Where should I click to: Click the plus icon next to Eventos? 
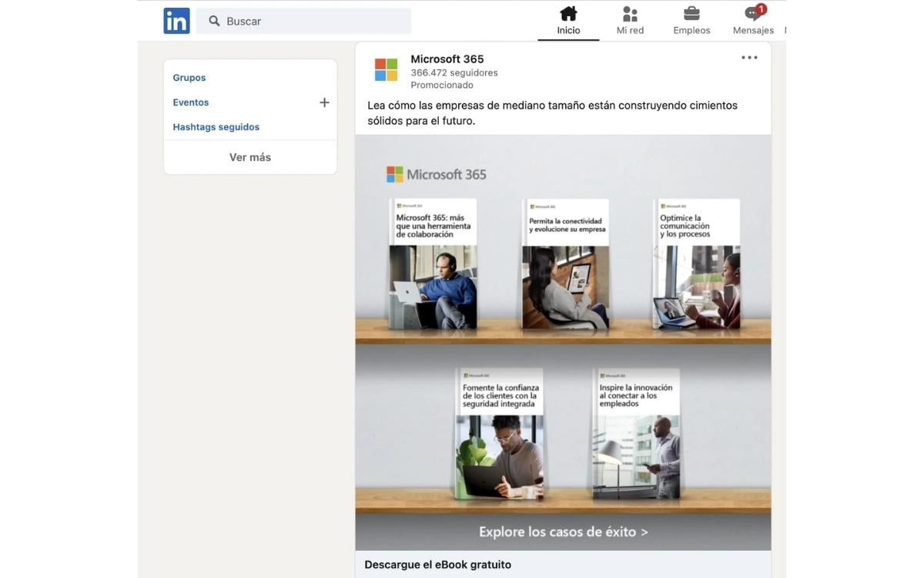point(324,101)
